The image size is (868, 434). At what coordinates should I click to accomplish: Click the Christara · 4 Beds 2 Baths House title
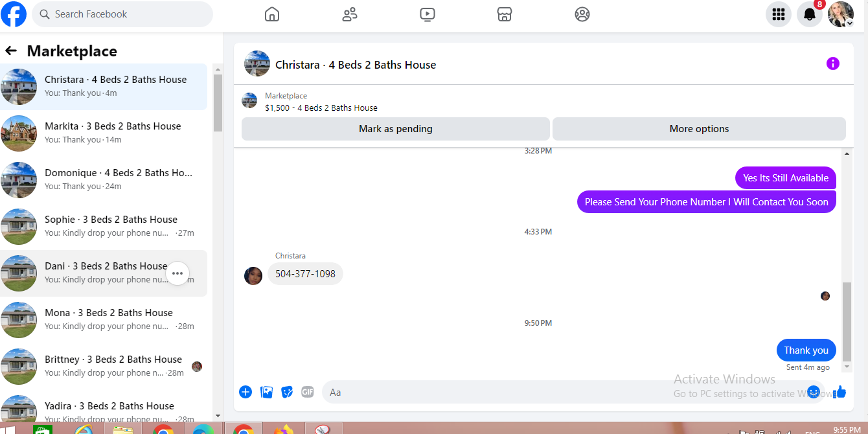coord(356,65)
